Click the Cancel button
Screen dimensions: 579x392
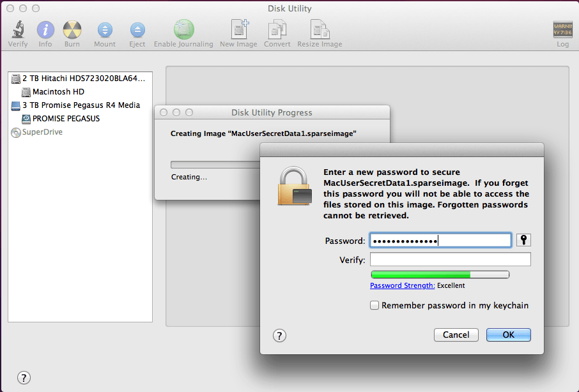(x=456, y=335)
